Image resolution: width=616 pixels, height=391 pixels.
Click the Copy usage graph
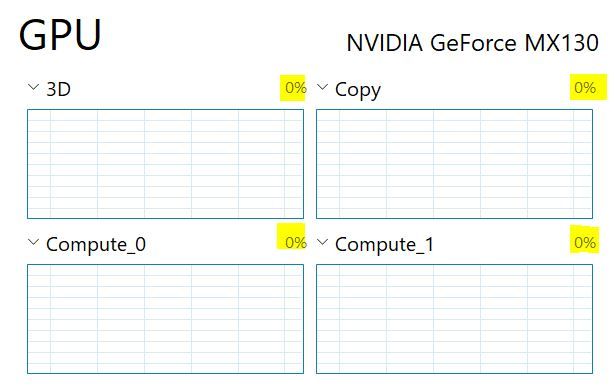coord(455,164)
